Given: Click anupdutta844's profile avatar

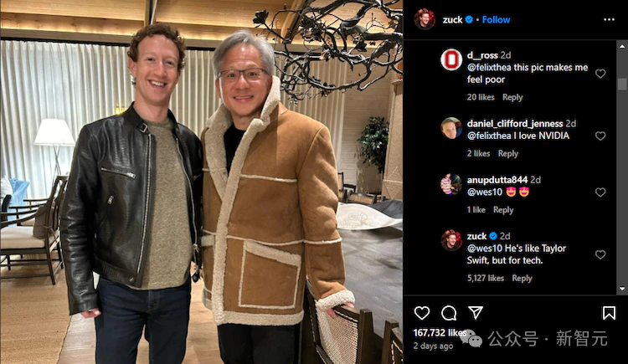Looking at the screenshot, I should click(x=451, y=183).
